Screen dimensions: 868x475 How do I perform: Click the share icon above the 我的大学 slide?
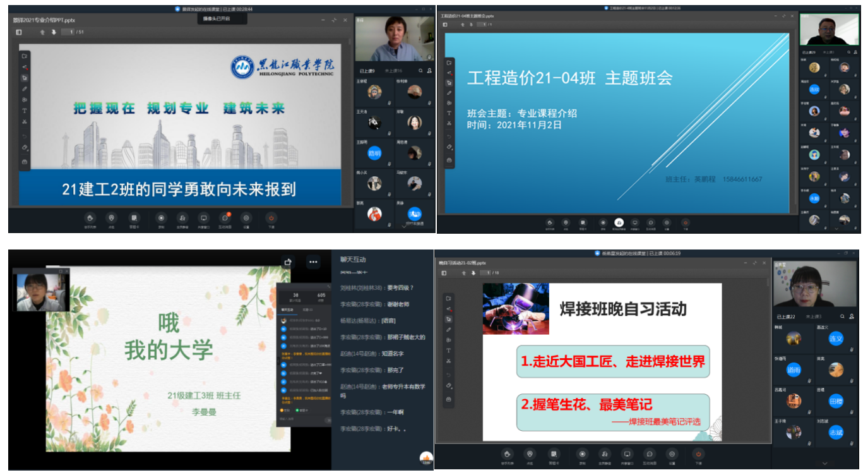point(288,262)
